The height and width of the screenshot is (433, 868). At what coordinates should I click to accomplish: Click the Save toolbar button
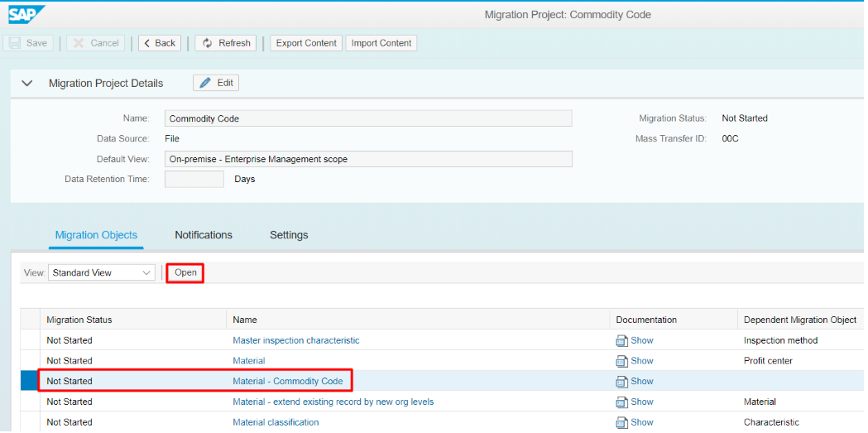click(x=28, y=43)
